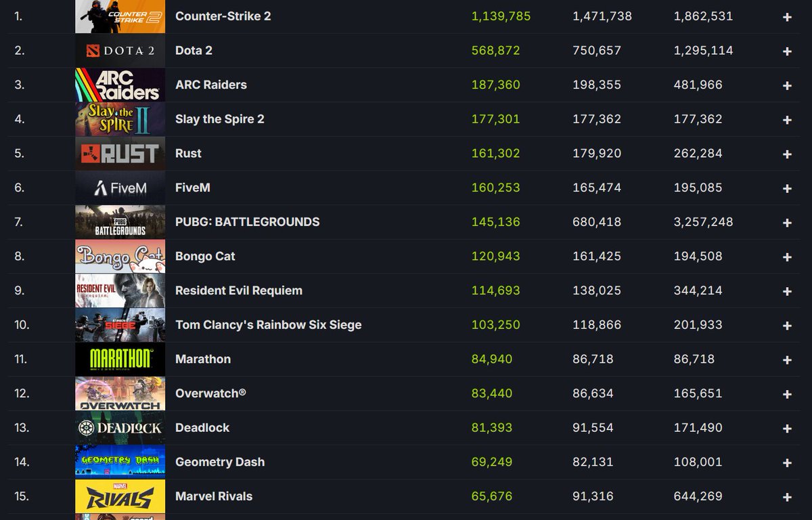
Task: Open the Slay the Spire 2 title link
Action: (x=220, y=119)
